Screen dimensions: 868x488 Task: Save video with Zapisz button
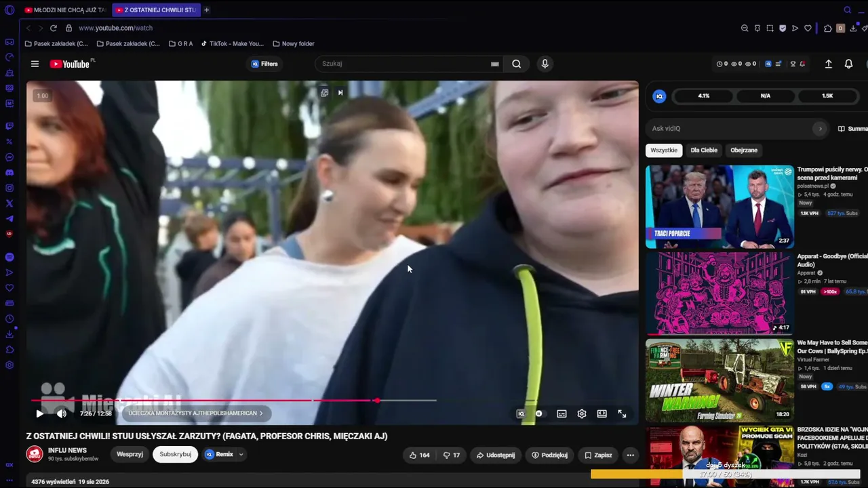click(598, 455)
